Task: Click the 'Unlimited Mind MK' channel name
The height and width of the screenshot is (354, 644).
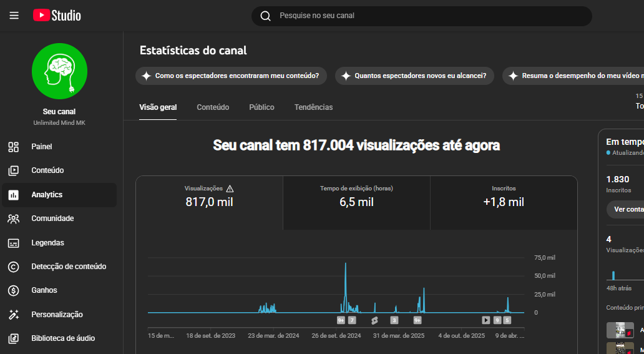Action: point(59,123)
